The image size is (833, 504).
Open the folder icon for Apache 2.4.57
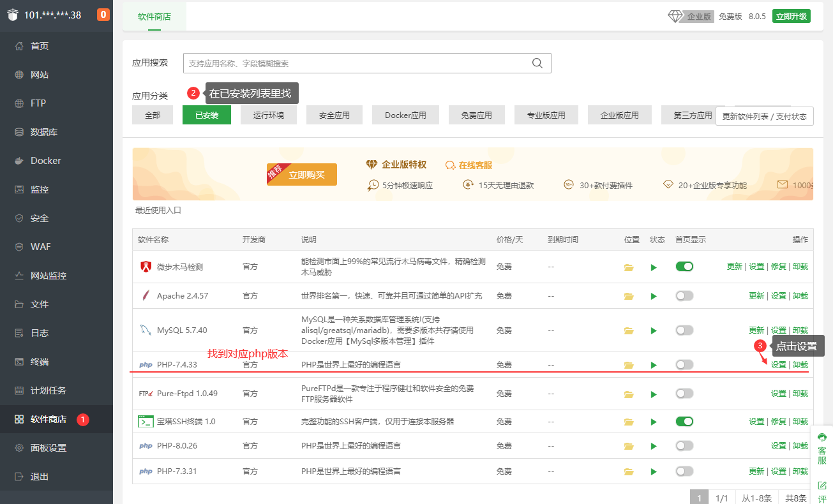629,296
